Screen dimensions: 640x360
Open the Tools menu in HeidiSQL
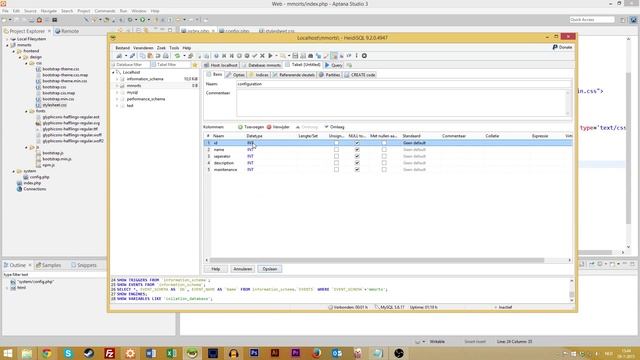174,48
